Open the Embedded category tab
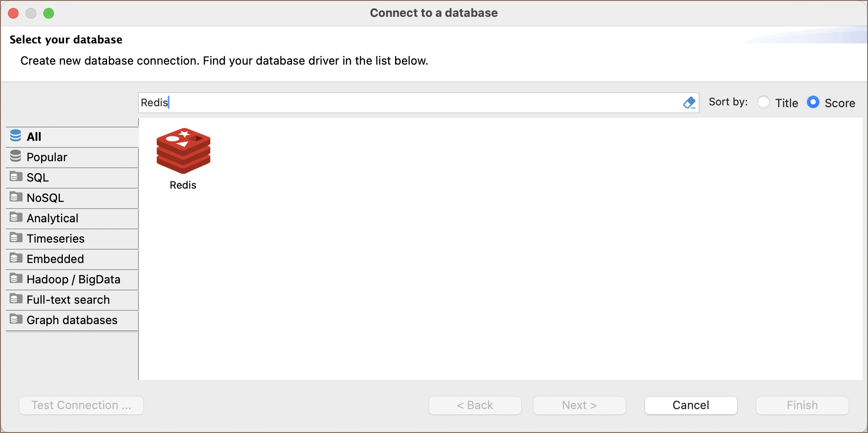 pyautogui.click(x=55, y=259)
